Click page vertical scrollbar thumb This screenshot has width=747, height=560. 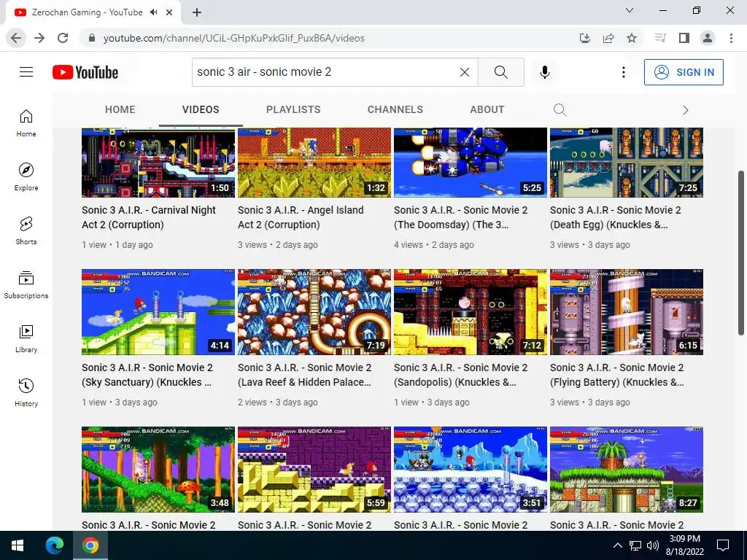(741, 252)
